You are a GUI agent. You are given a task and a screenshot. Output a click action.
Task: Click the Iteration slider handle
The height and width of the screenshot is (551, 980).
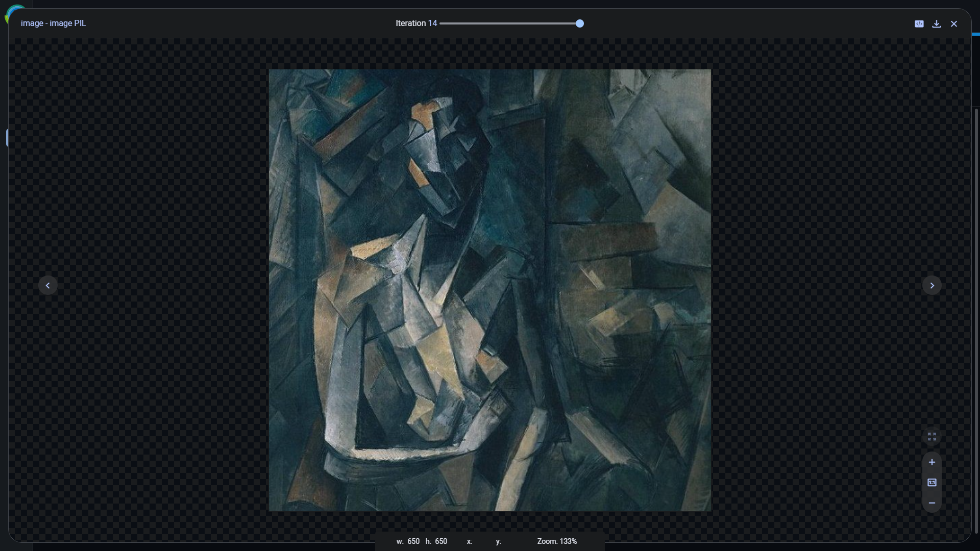(579, 23)
